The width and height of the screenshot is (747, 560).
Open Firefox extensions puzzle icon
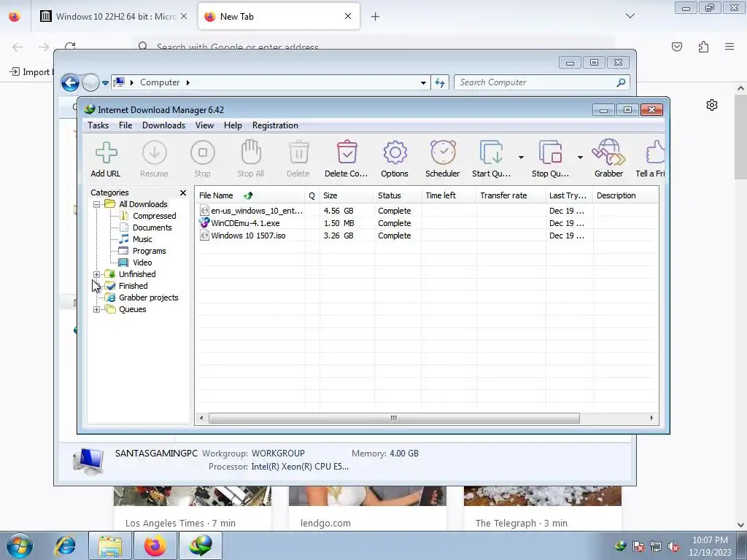(704, 46)
